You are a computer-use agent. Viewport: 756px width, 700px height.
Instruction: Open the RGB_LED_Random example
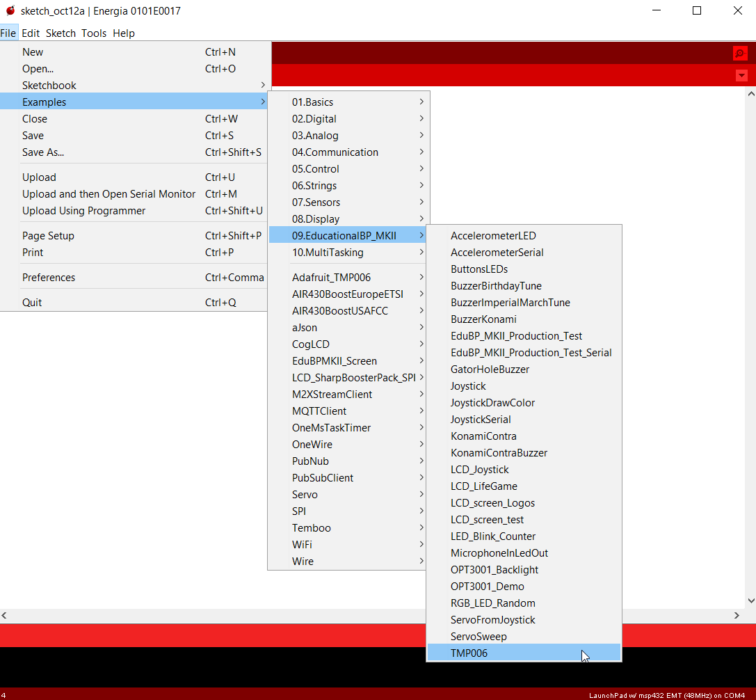pyautogui.click(x=524, y=603)
